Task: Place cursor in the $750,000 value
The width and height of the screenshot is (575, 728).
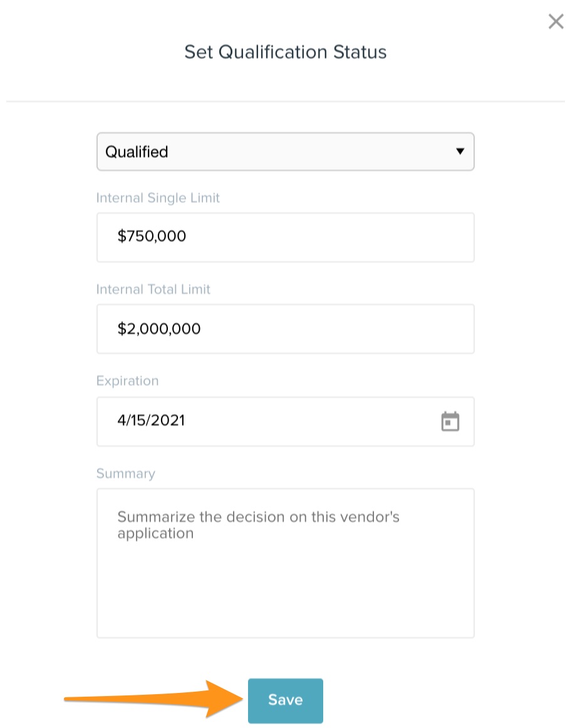Action: [152, 236]
